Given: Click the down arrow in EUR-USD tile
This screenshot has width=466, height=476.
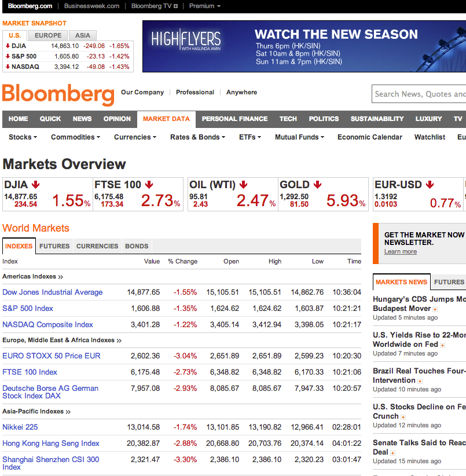Looking at the screenshot, I should coord(430,185).
